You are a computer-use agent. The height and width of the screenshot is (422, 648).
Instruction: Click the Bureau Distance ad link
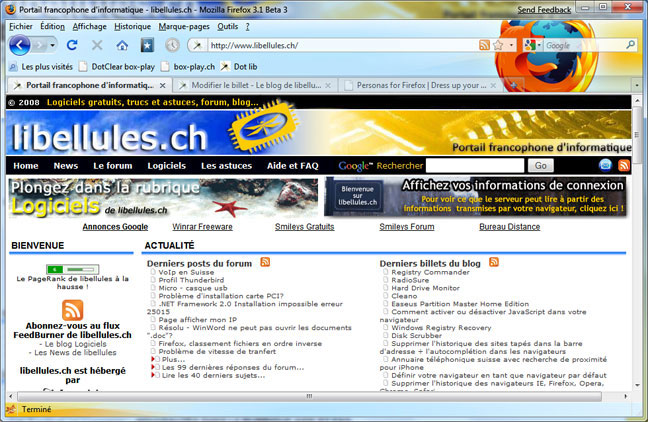tap(510, 226)
